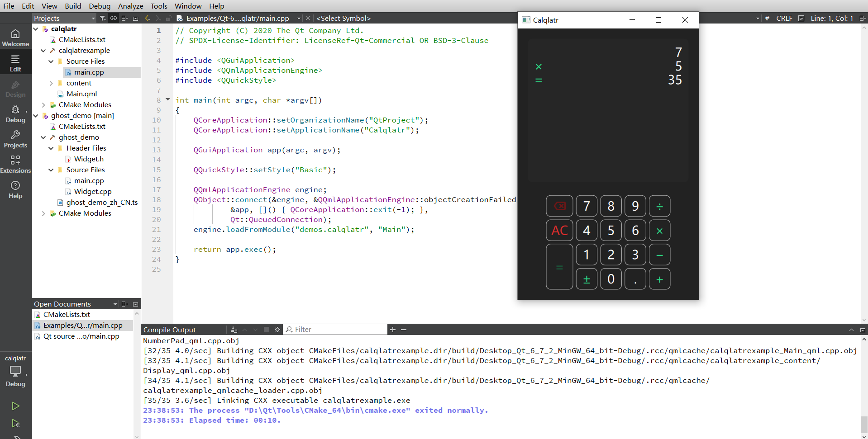
Task: Open the Build menu
Action: tap(73, 6)
